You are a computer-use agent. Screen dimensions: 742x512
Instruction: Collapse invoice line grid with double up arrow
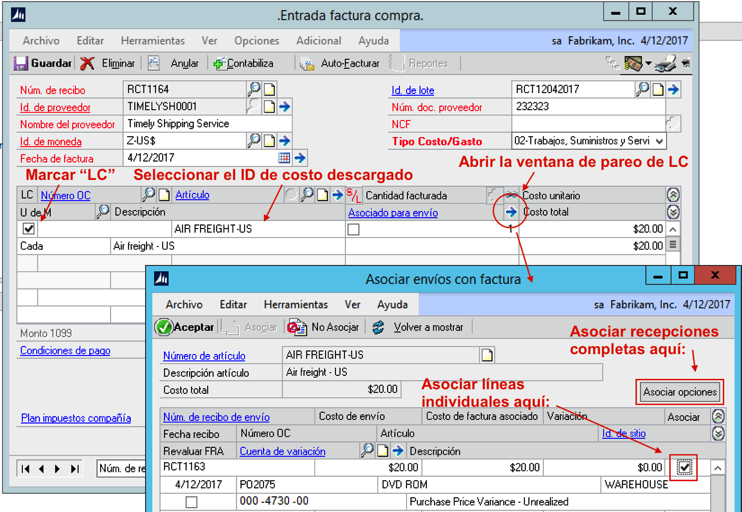click(x=673, y=194)
